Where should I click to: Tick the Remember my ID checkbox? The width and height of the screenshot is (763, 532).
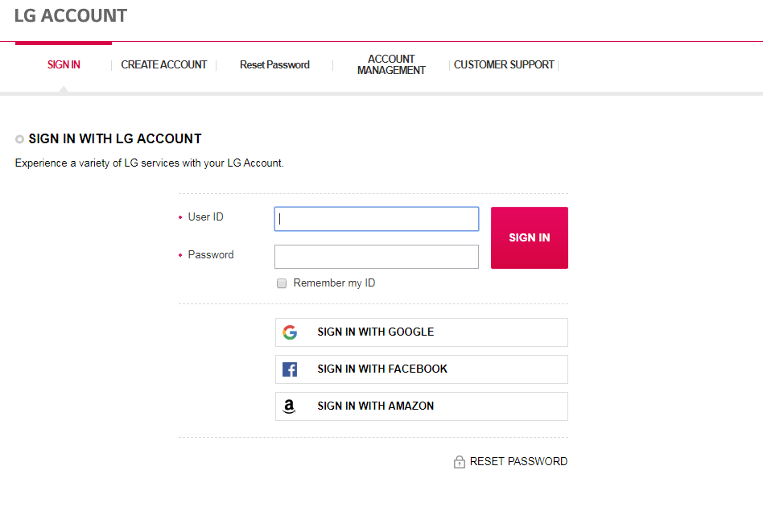282,283
